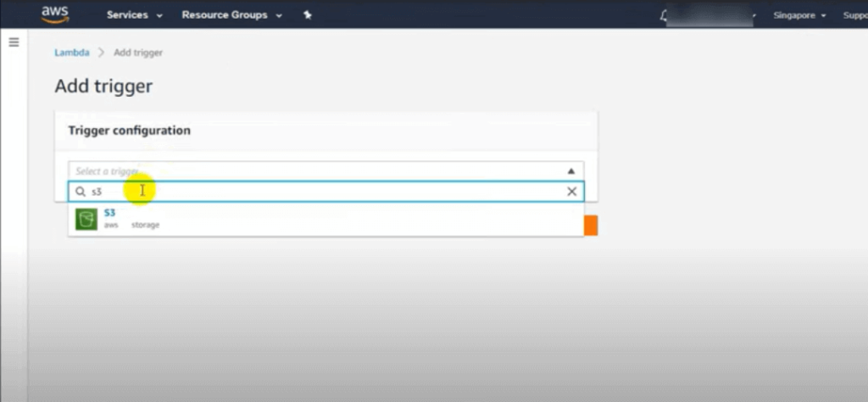Select the S3 trigger option
This screenshot has width=868, height=402.
(x=325, y=220)
